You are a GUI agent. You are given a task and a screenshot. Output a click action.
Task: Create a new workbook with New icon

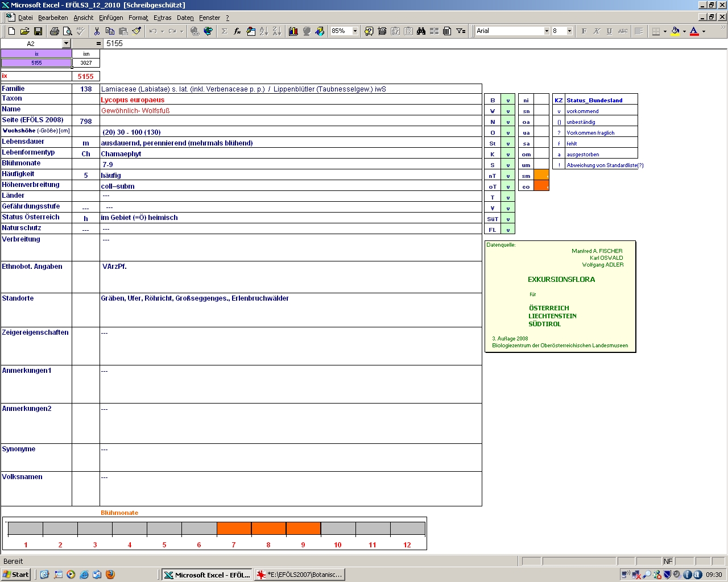11,31
